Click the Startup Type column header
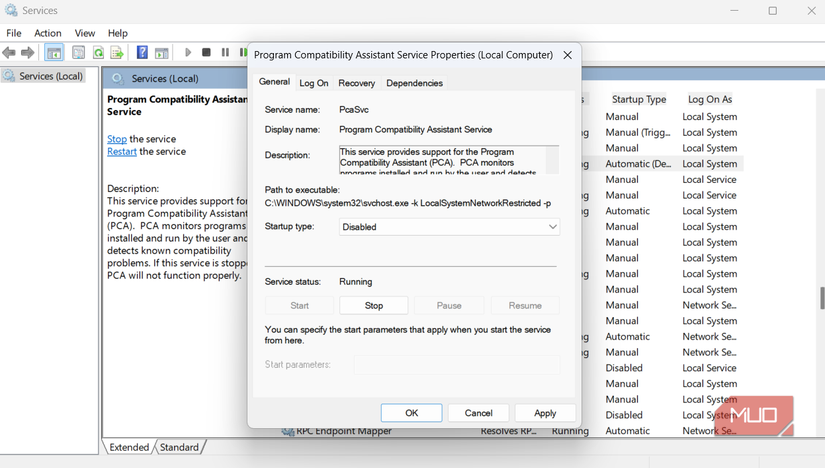This screenshot has height=468, width=825. click(639, 99)
